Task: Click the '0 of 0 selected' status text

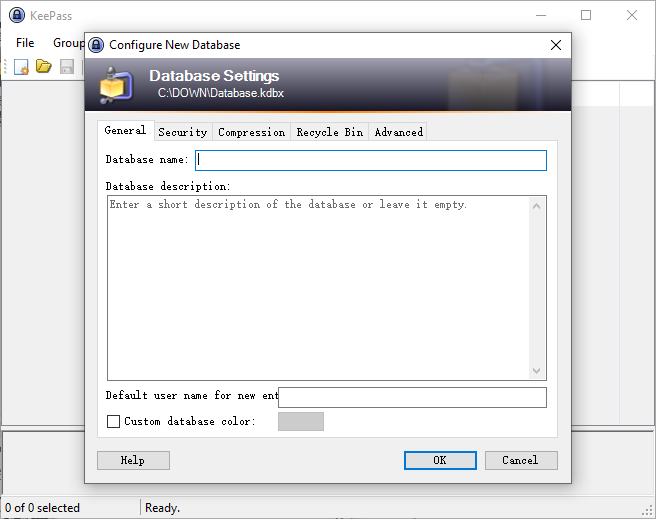Action: pyautogui.click(x=42, y=508)
